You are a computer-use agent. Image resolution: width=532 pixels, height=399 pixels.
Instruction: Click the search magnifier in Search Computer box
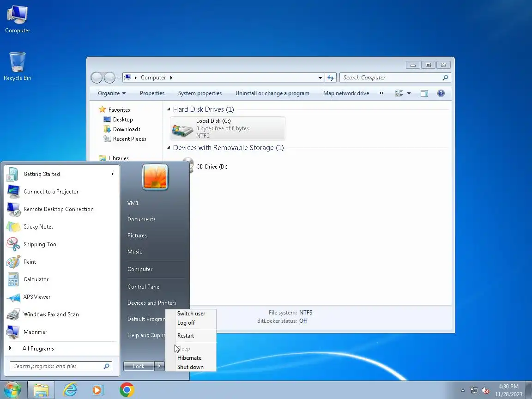click(445, 78)
